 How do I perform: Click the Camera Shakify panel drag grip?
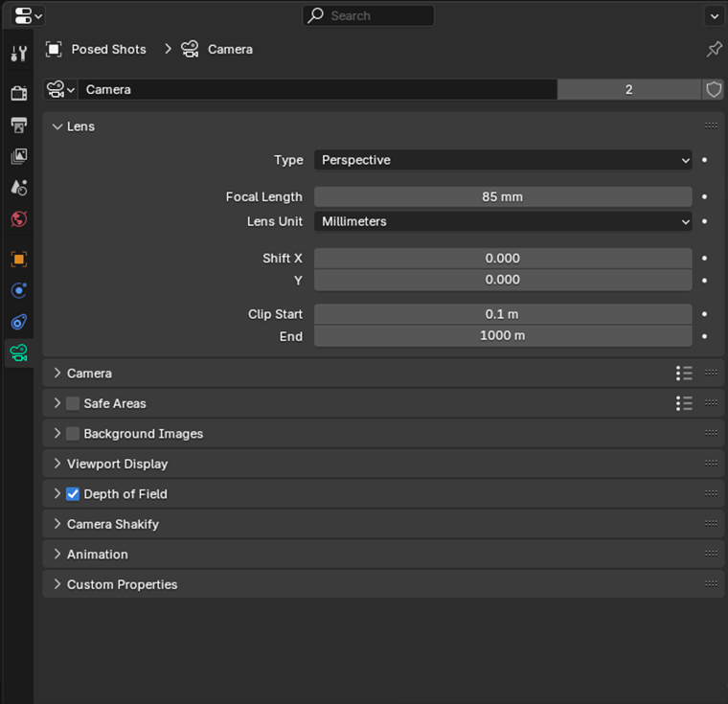pos(711,523)
